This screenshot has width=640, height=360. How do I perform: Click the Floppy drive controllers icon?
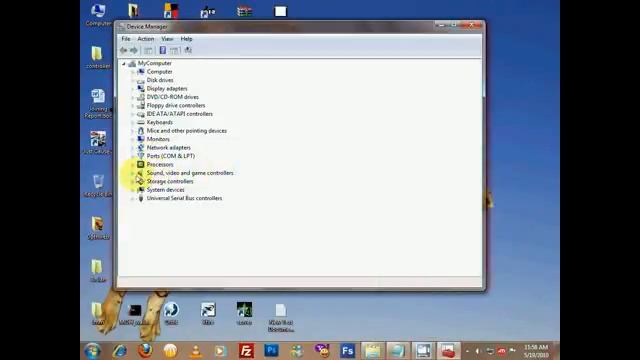[141, 105]
